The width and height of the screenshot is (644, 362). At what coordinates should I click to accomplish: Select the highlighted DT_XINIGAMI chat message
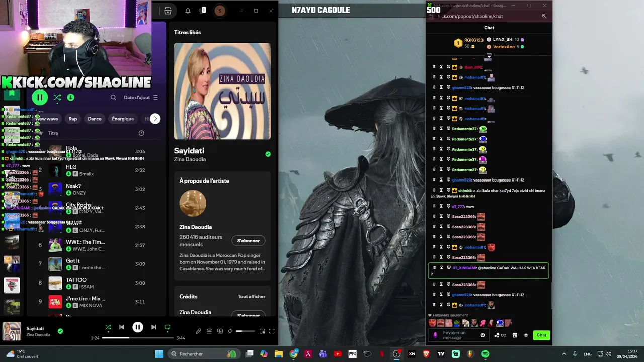coord(488,270)
